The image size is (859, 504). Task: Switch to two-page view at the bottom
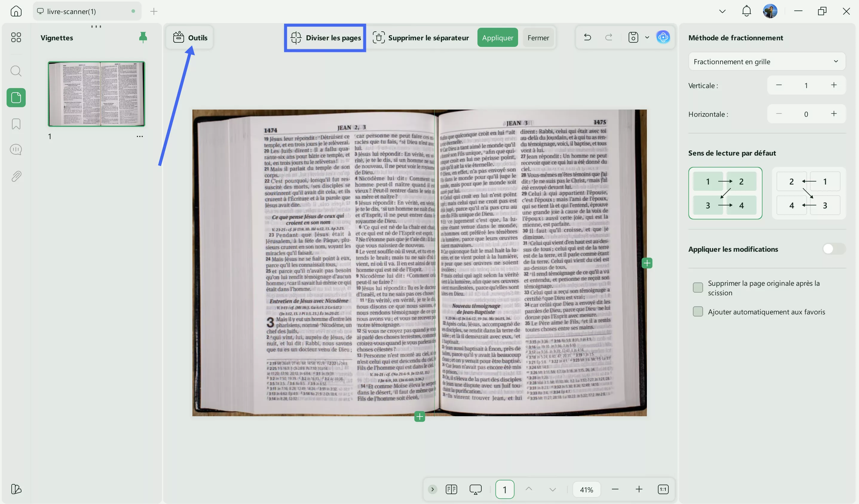(x=451, y=489)
